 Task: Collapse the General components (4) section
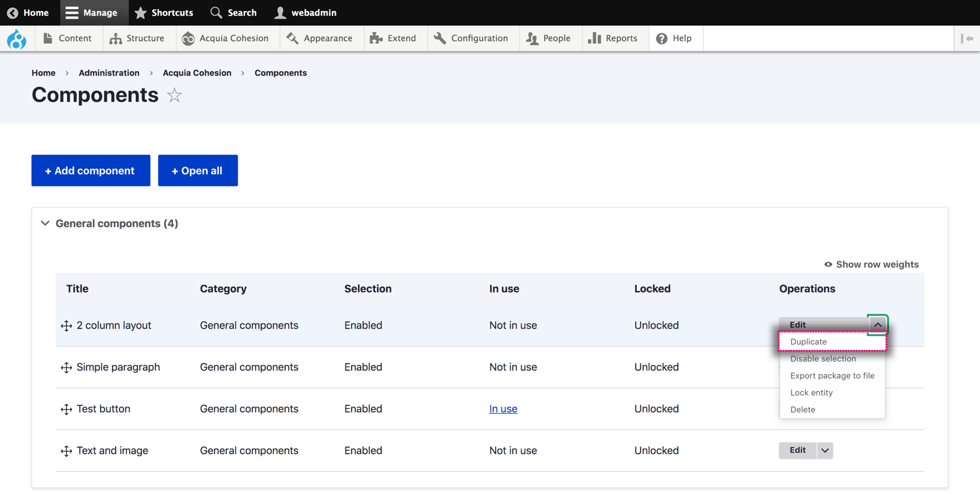tap(110, 223)
